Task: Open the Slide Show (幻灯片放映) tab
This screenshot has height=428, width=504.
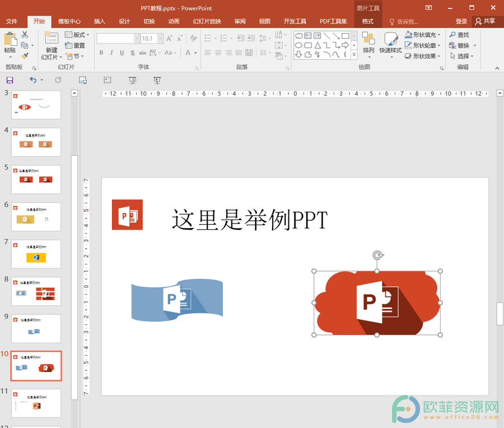Action: point(207,21)
